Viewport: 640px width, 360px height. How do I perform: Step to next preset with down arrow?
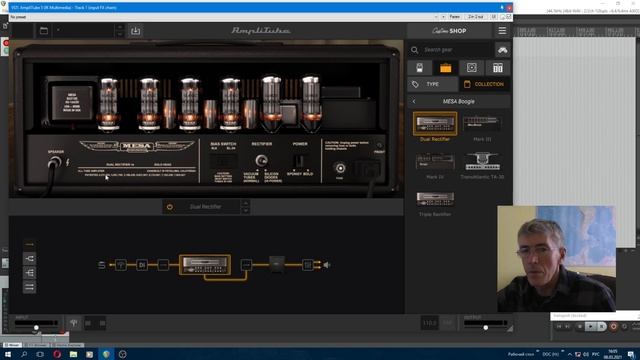(120, 35)
